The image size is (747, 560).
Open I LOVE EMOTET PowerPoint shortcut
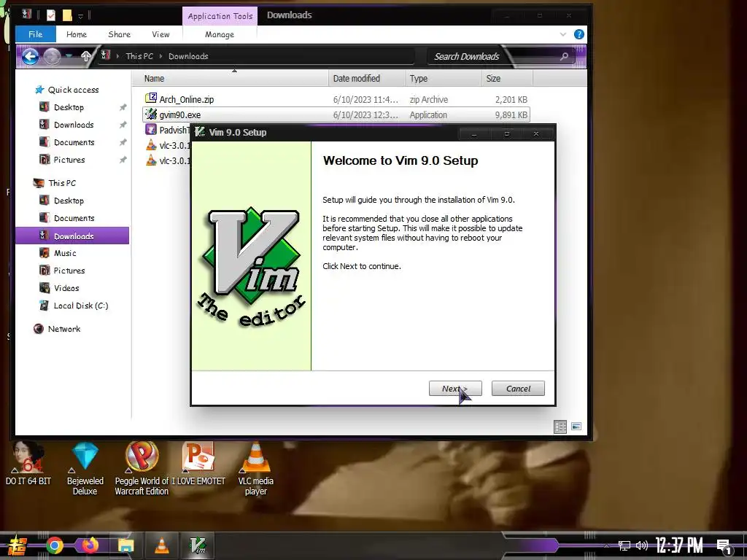click(198, 463)
